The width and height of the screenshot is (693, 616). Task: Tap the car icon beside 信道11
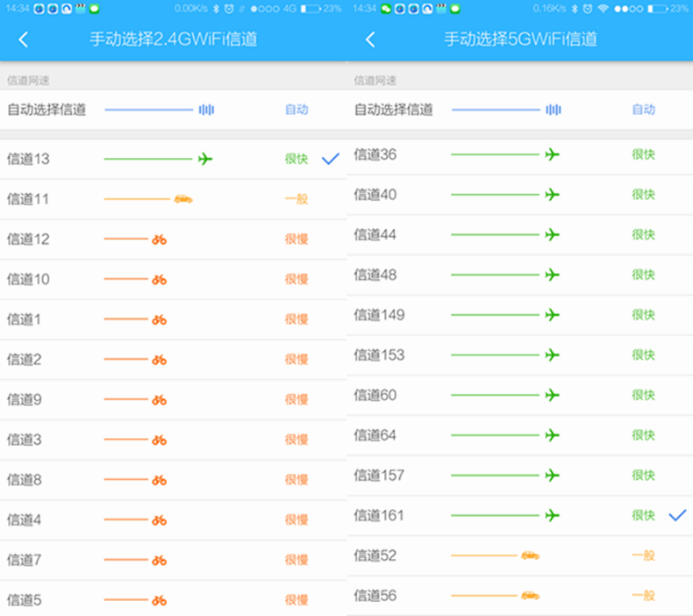pos(182,199)
